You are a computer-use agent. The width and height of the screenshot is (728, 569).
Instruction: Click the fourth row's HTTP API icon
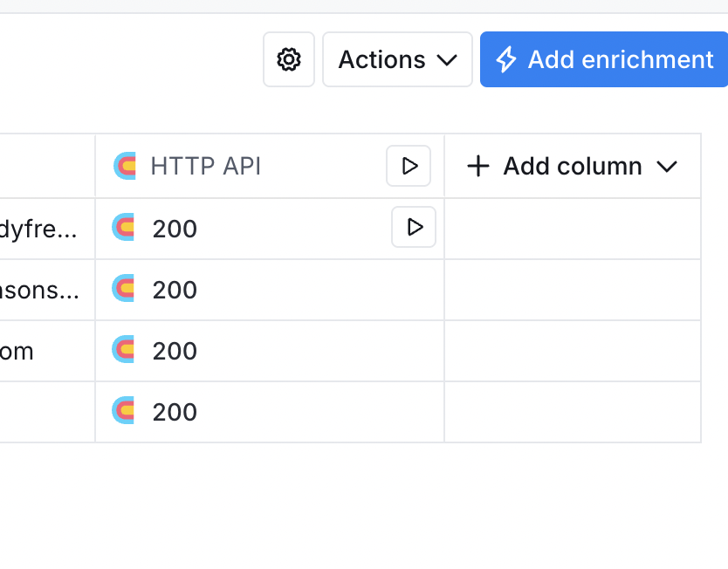coord(124,411)
